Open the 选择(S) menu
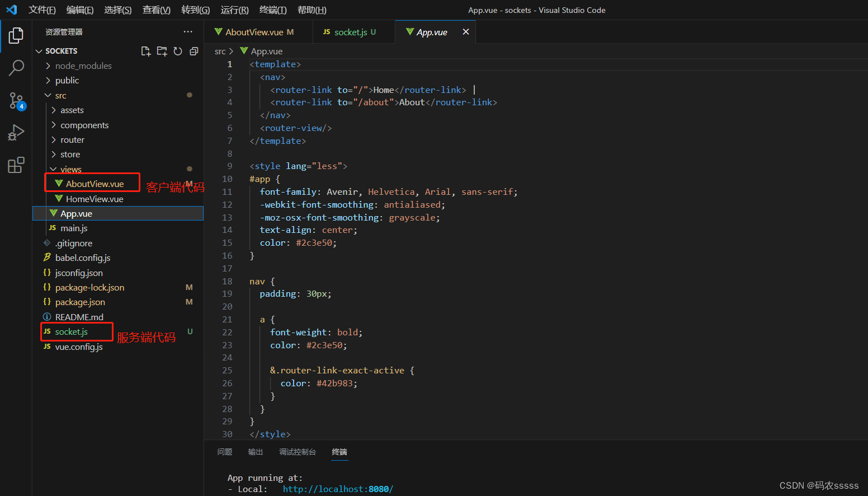 (x=118, y=10)
